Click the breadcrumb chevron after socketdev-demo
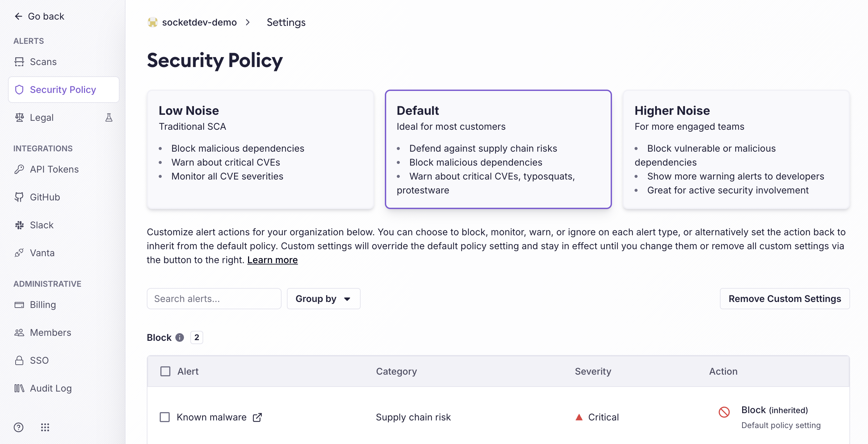 click(248, 22)
